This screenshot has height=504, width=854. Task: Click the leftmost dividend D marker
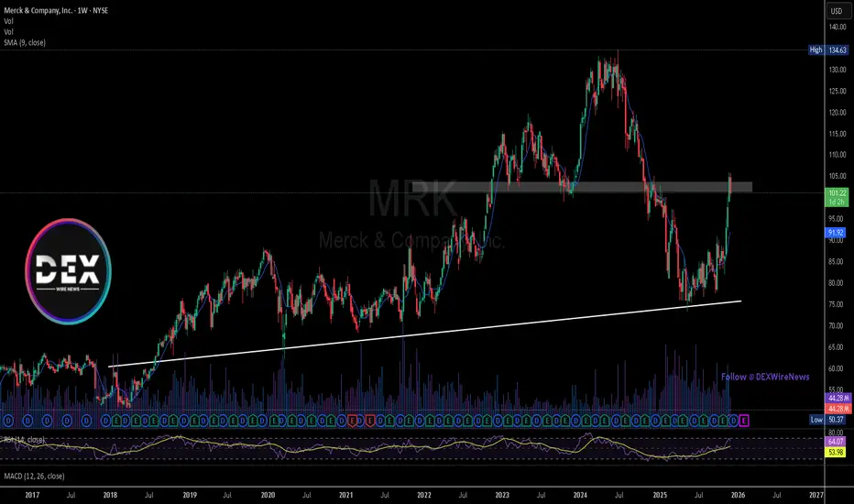click(8, 421)
